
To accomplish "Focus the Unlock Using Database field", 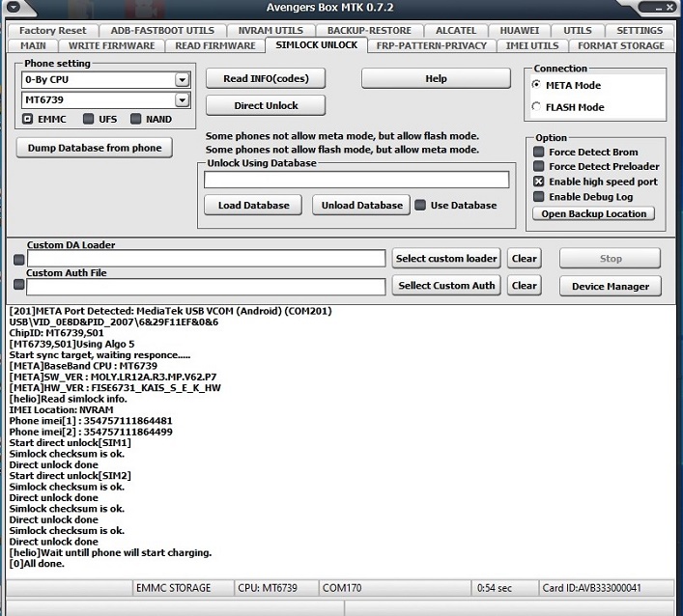I will click(356, 180).
